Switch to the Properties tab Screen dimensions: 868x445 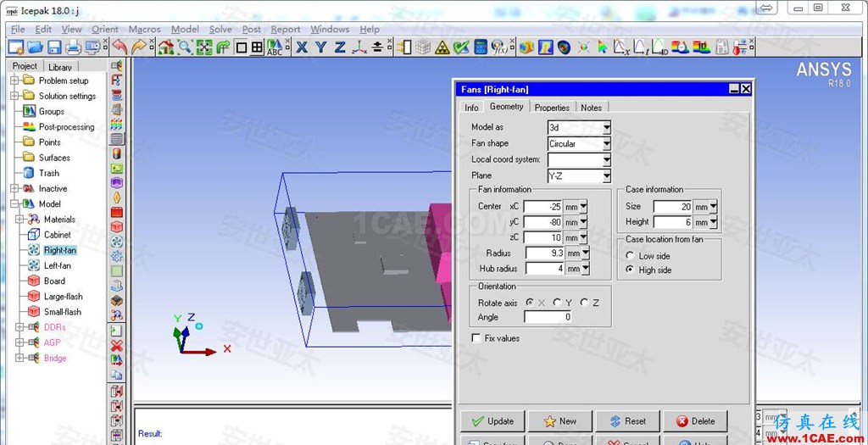click(552, 108)
